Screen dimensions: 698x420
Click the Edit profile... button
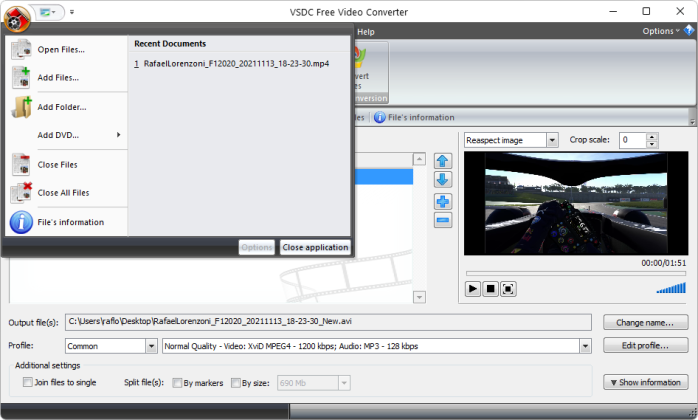pyautogui.click(x=645, y=345)
